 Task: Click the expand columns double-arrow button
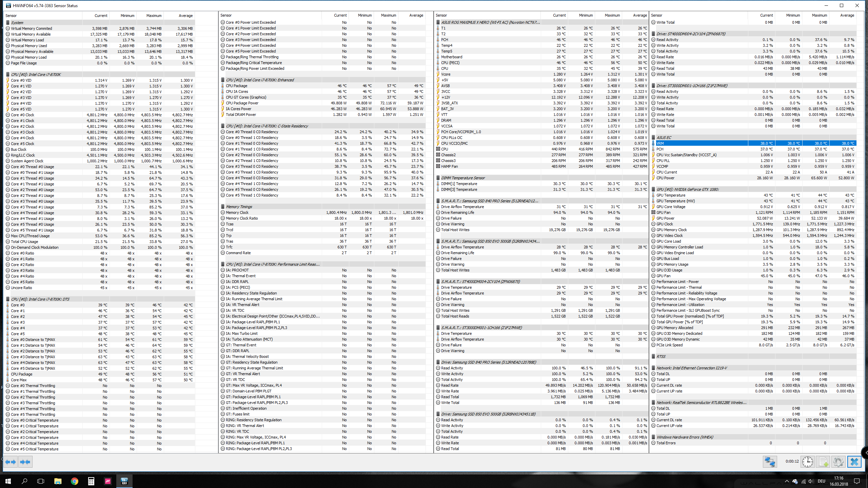(x=11, y=462)
